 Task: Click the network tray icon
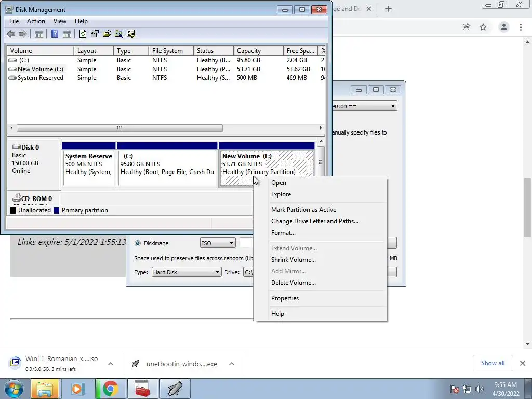coord(467,389)
